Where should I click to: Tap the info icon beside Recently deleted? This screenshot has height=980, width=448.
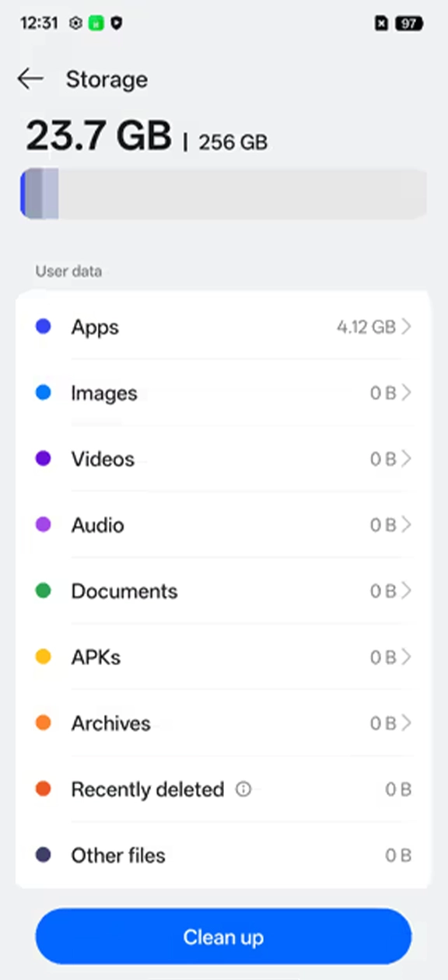pyautogui.click(x=243, y=789)
